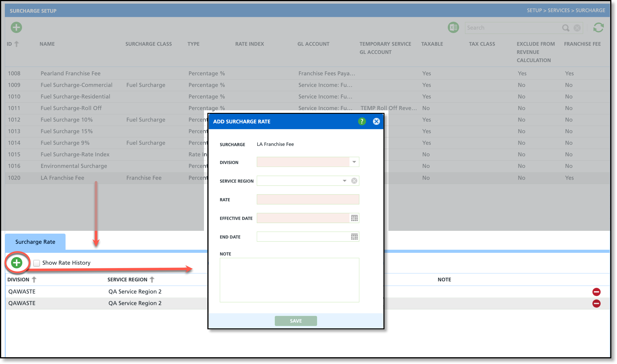Expand the Division dropdown
This screenshot has width=617, height=364.
[x=354, y=162]
